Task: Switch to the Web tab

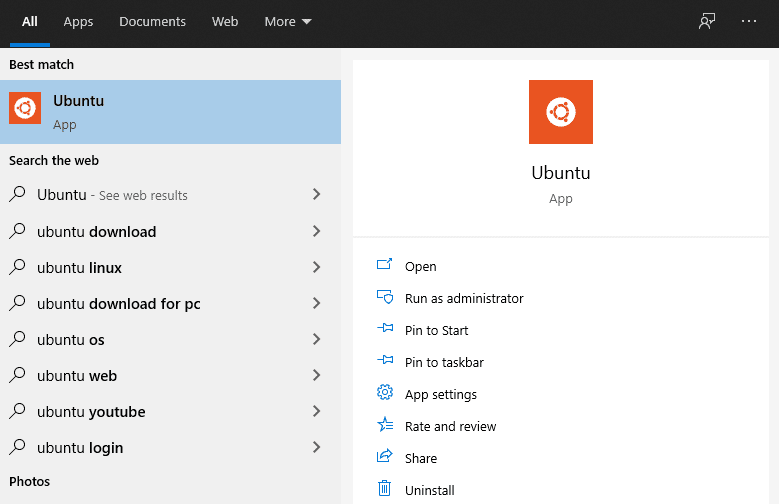Action: 225,21
